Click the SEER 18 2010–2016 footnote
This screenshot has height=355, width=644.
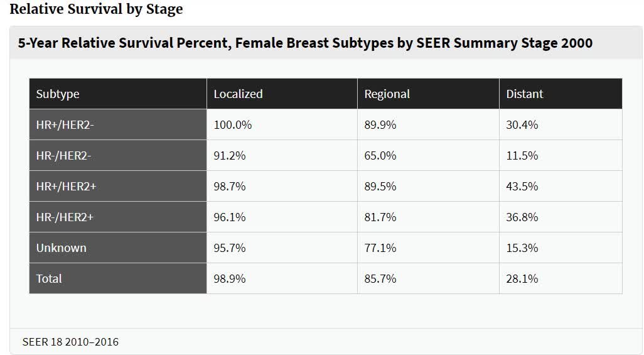coord(70,342)
